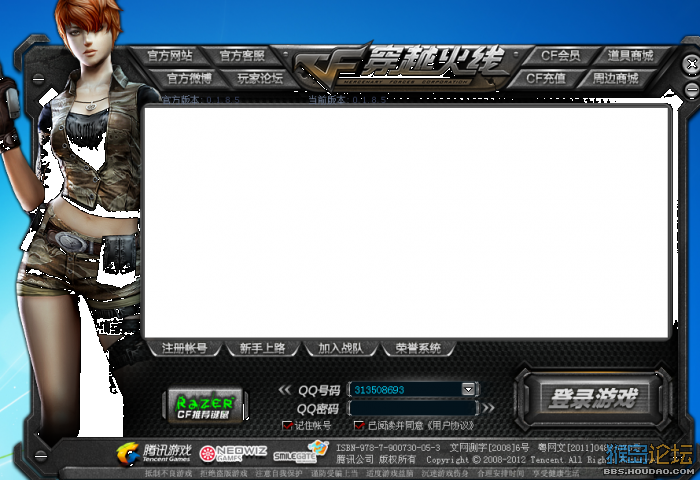Open the 道具商城 item shop tab

pos(630,55)
